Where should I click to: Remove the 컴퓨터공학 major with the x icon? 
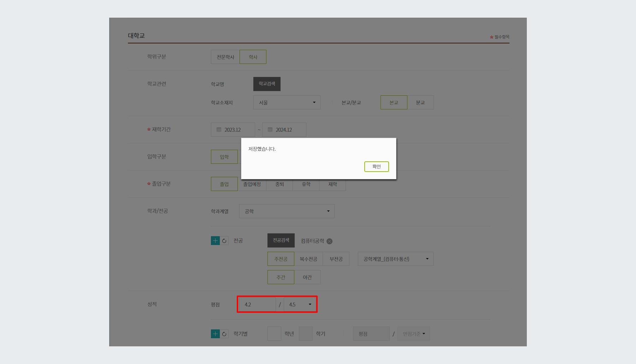pos(329,241)
